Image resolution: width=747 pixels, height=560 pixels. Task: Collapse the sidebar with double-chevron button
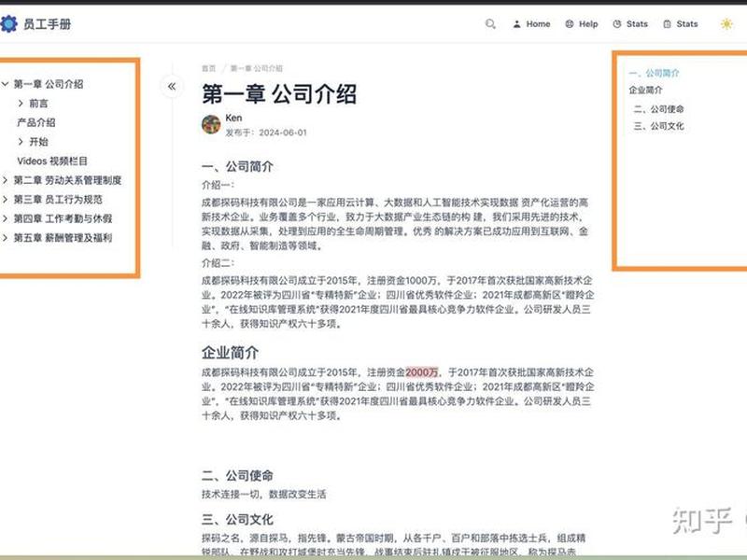pyautogui.click(x=172, y=86)
